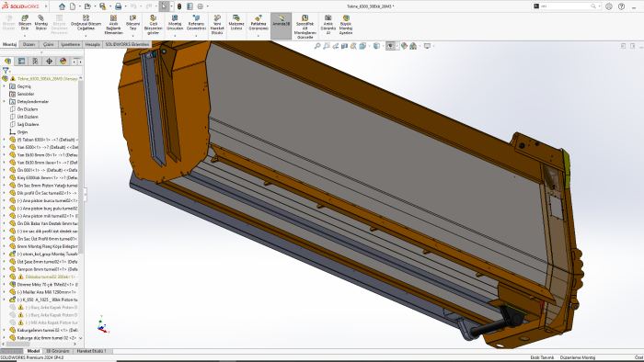Expand the Taban 6300<1> component

[4, 140]
